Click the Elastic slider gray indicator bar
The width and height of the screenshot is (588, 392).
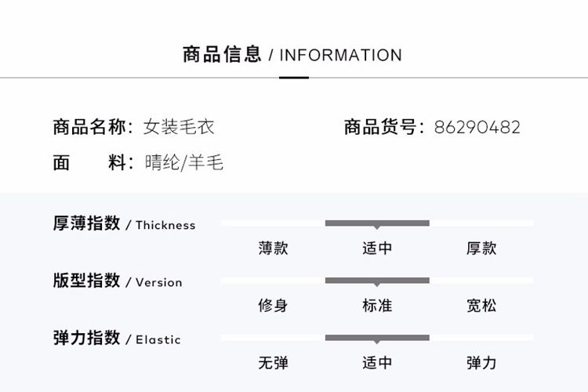coord(377,338)
